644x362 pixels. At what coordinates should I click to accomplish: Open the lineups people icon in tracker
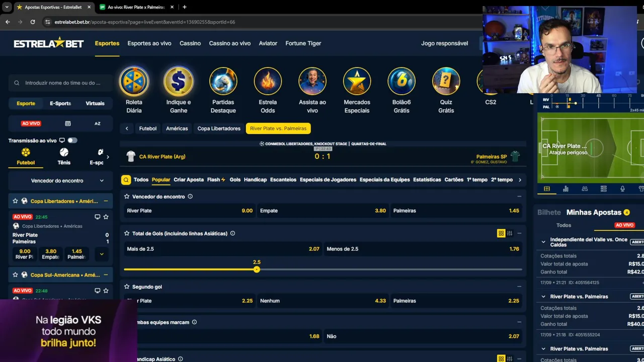[585, 189]
